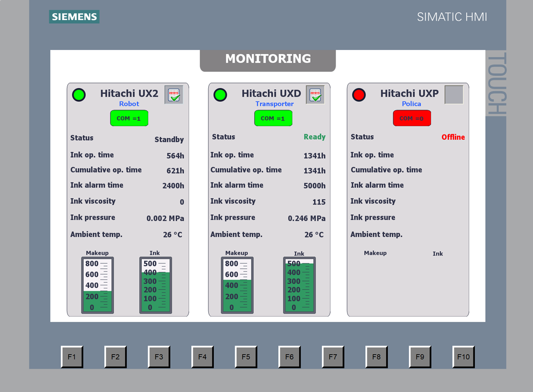Click the Hitachi UX2 checklist icon
The height and width of the screenshot is (392, 533).
coord(174,95)
